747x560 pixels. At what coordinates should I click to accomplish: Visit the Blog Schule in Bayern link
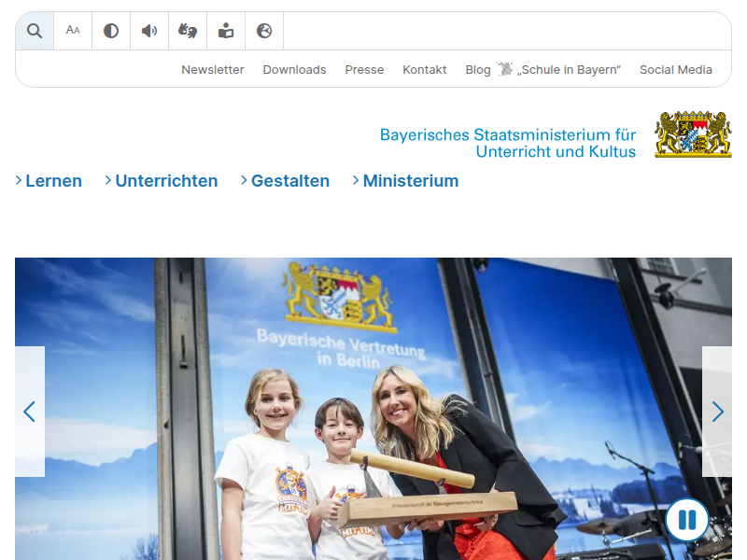click(543, 70)
